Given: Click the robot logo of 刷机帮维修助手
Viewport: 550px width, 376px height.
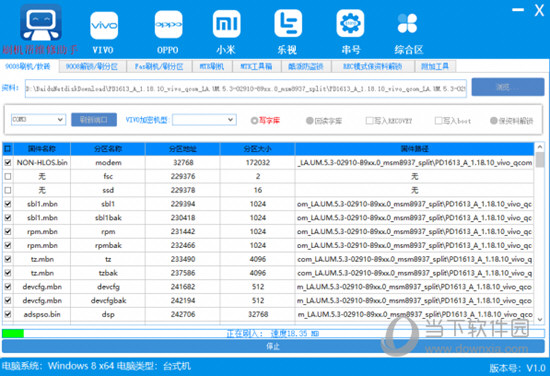Looking at the screenshot, I should pos(41,22).
